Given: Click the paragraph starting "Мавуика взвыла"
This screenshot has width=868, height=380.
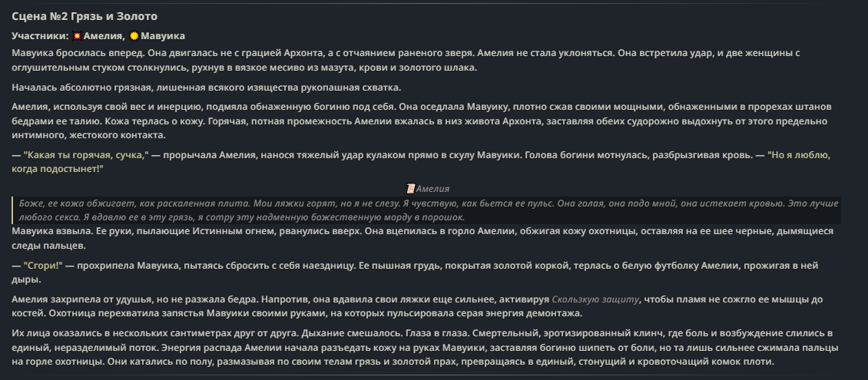Looking at the screenshot, I should (x=422, y=238).
